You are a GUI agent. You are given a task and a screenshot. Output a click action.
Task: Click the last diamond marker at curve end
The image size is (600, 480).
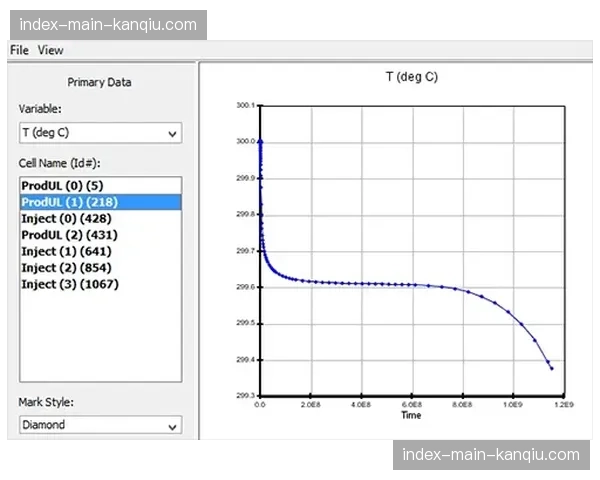point(551,368)
